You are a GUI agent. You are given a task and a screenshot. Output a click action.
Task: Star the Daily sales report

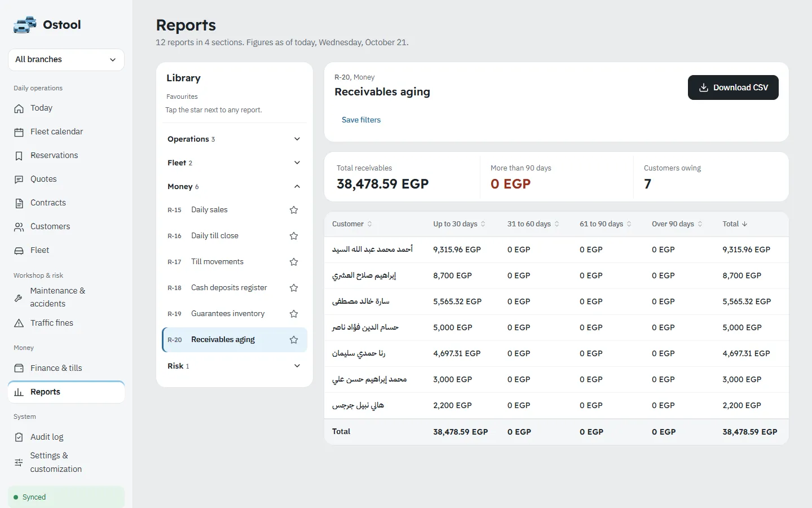click(294, 210)
